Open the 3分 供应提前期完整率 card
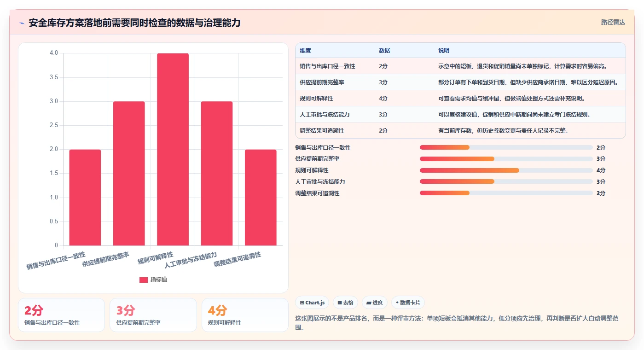Image resolution: width=644 pixels, height=350 pixels. (x=153, y=315)
